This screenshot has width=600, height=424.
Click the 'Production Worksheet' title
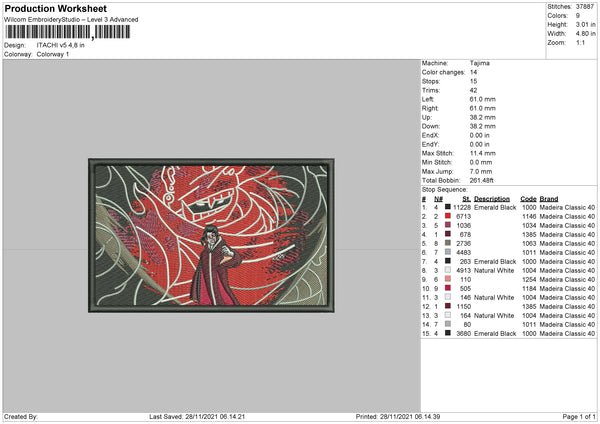tap(56, 8)
